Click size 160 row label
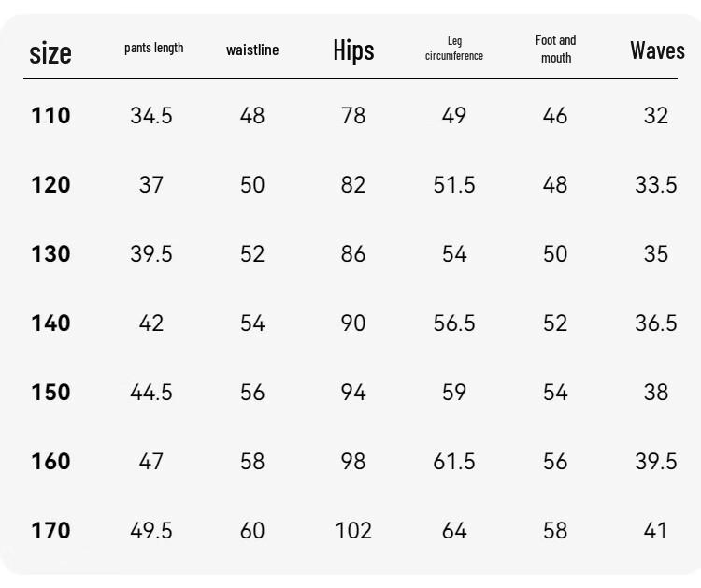Viewport: 701px width, 588px height. pos(50,461)
